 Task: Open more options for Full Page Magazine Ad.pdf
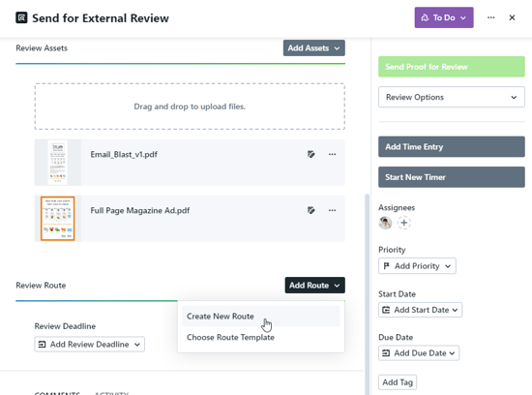point(332,210)
